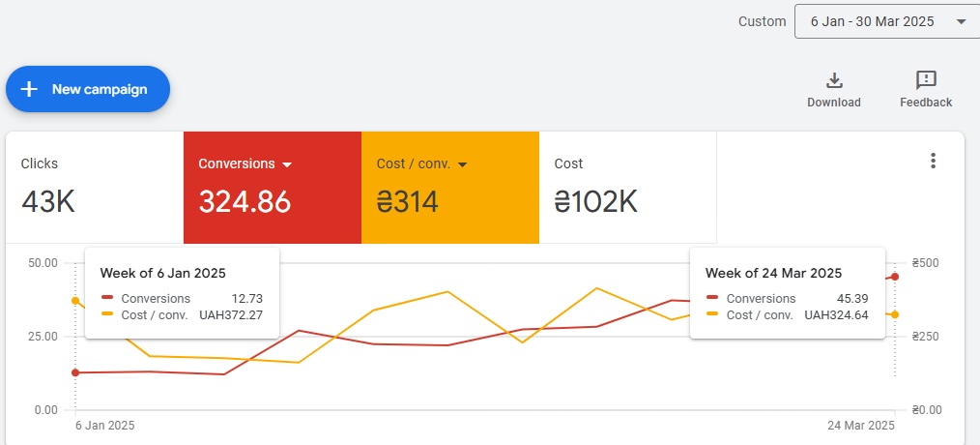The image size is (980, 445).
Task: Click the ₴500 right axis label
Action: pyautogui.click(x=925, y=263)
